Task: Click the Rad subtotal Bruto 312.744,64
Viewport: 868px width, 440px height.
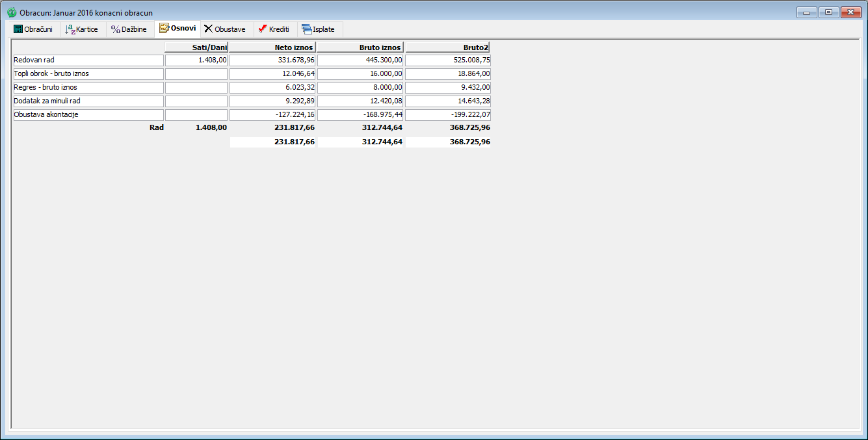Action: coord(382,128)
